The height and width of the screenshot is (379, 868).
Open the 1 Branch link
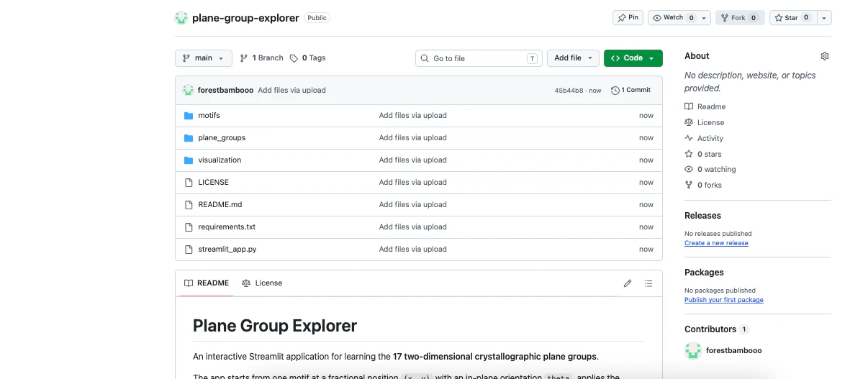point(262,58)
